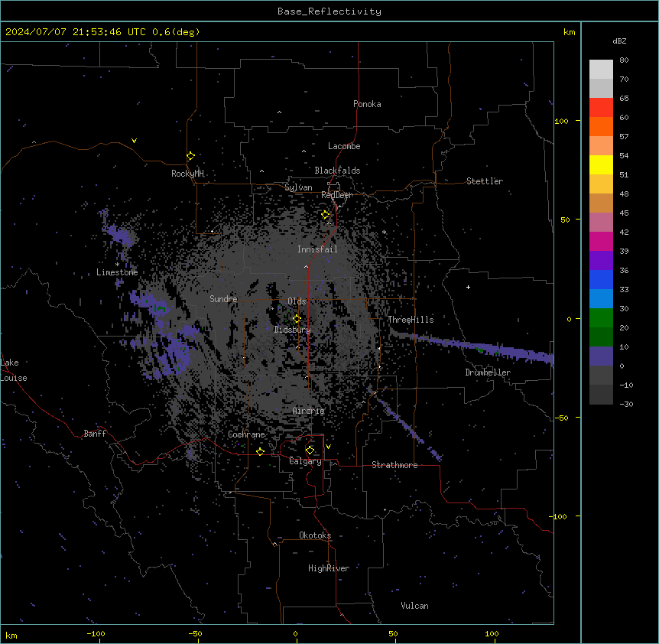This screenshot has height=644, width=659.
Task: Click the RockyMH label
Action: 187,174
